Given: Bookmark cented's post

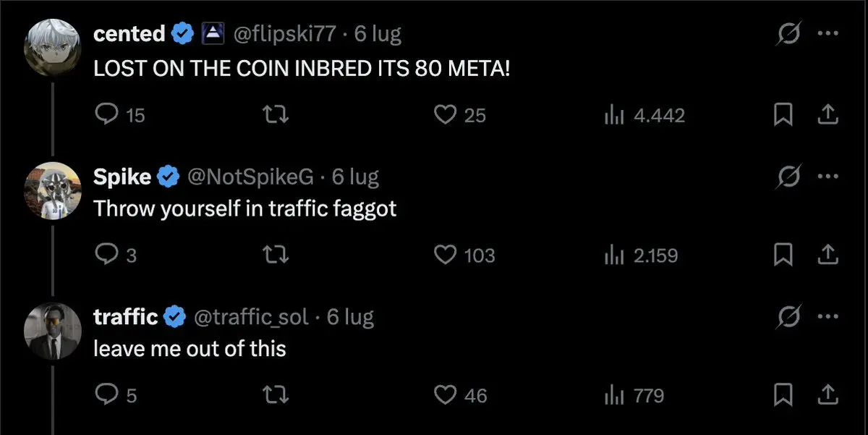Looking at the screenshot, I should click(782, 115).
